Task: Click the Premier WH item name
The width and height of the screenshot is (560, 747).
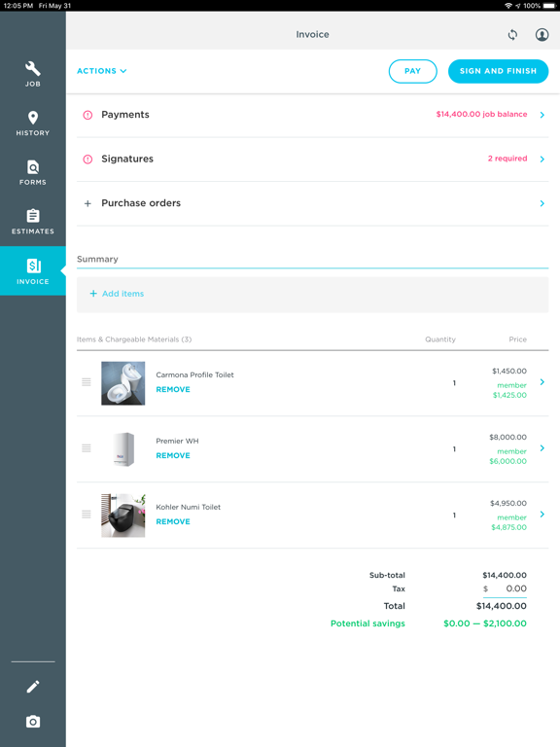Action: (x=177, y=442)
